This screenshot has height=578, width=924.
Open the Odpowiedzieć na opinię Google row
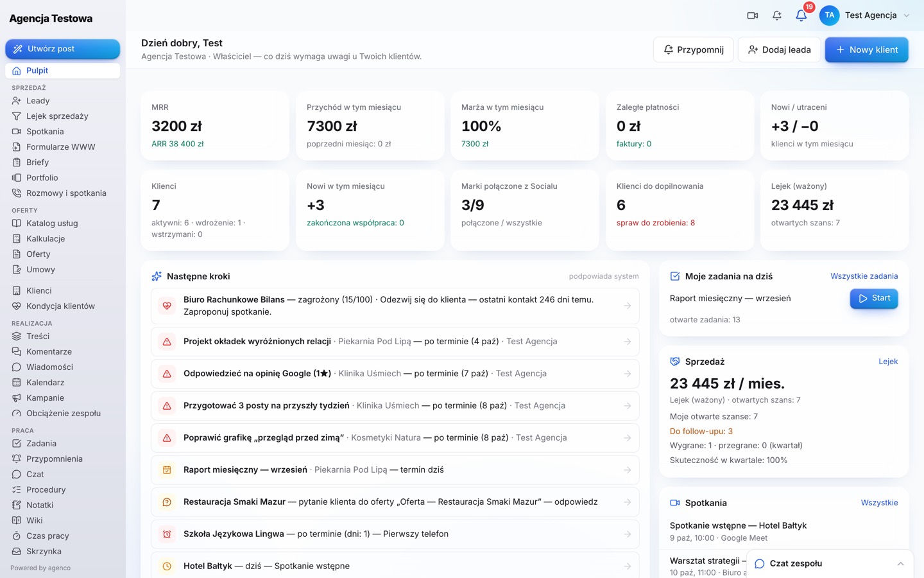pos(395,374)
